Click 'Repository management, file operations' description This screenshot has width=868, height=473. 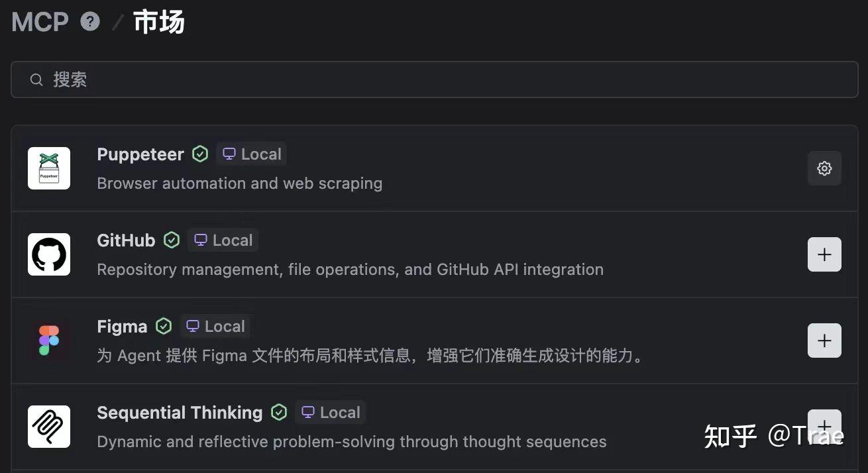point(350,270)
